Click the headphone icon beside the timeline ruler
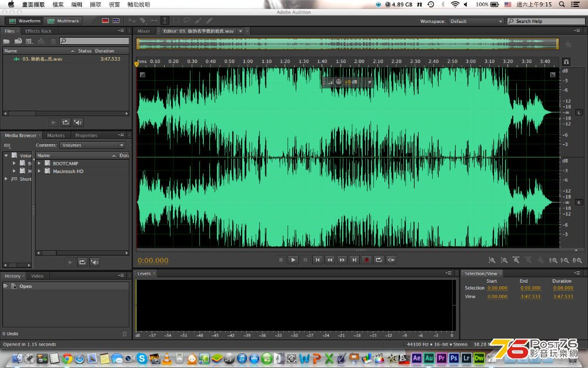The width and height of the screenshot is (588, 368). point(566,61)
